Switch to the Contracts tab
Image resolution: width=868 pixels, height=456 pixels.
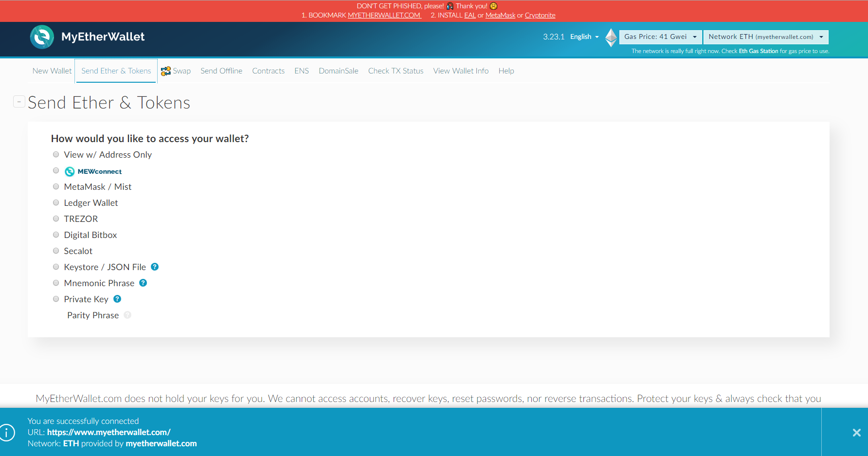coord(268,71)
